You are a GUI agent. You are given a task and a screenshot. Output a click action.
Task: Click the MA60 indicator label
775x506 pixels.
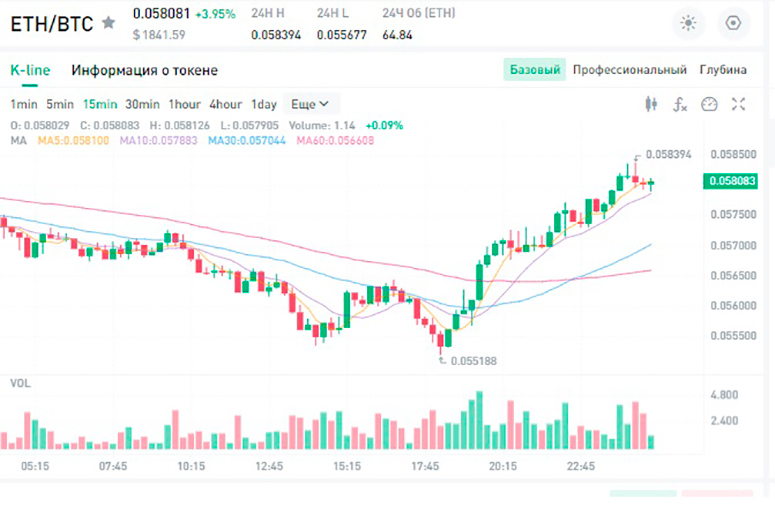pyautogui.click(x=335, y=141)
